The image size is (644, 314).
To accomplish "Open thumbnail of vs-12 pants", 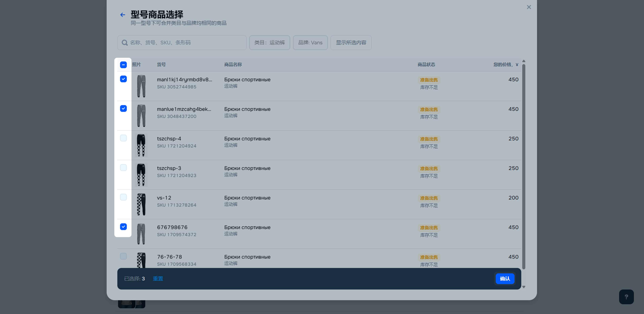I will [141, 204].
